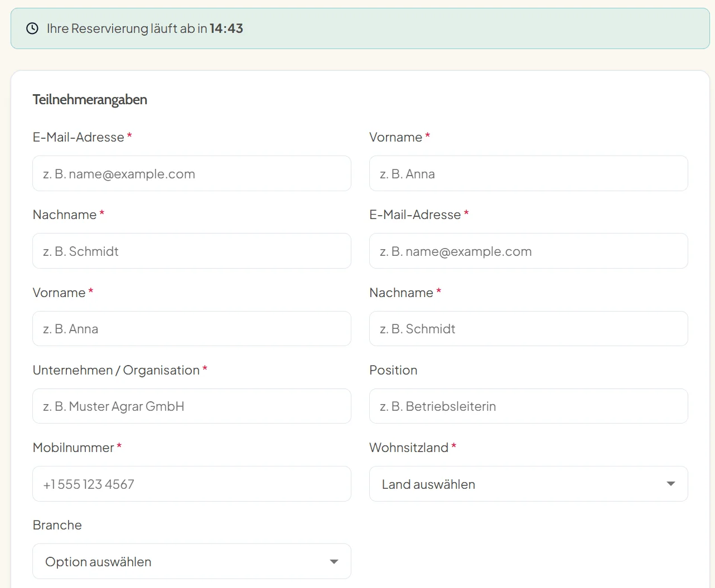715x588 pixels.
Task: Focus Vorname field sharing a row with E-Mail-Adresse
Action: [x=529, y=173]
